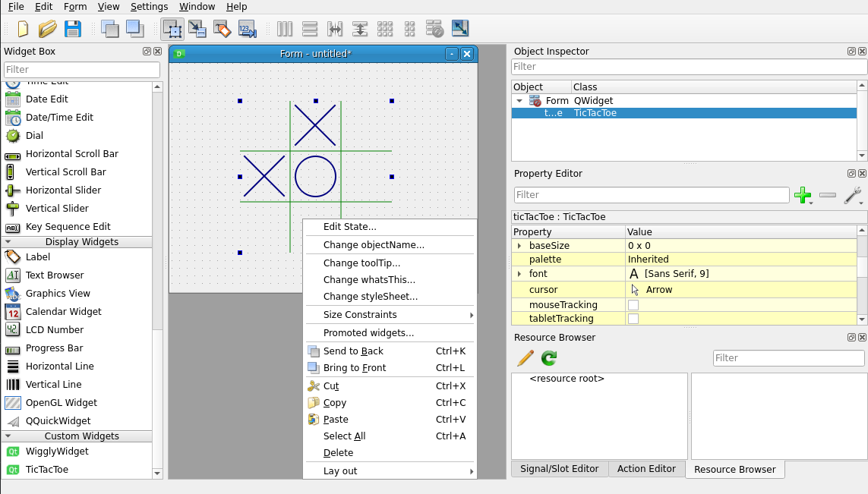
Task: Collapse the Form tree item in Object Inspector
Action: click(519, 101)
